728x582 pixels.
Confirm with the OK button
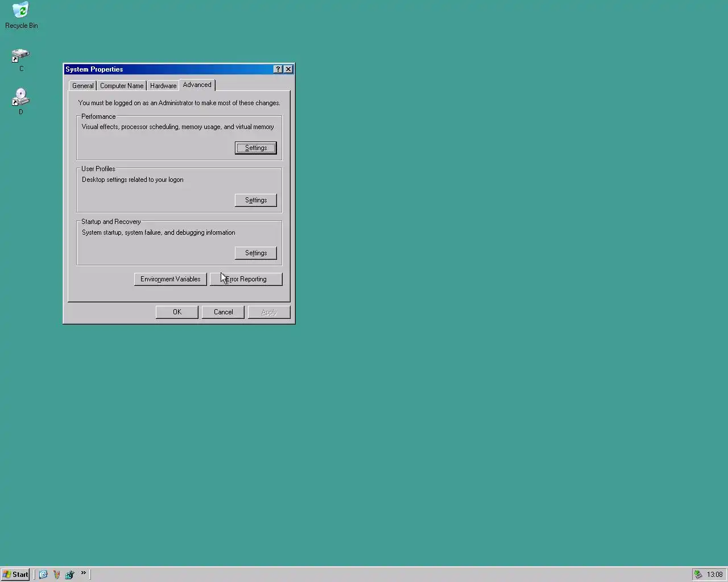click(x=177, y=312)
